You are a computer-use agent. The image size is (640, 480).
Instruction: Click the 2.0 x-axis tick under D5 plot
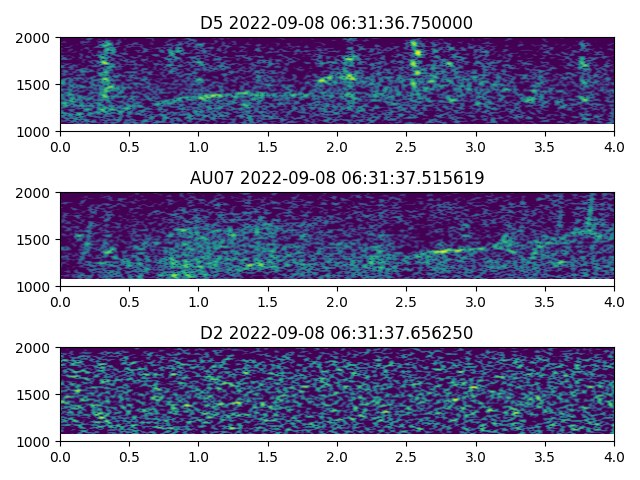click(337, 146)
